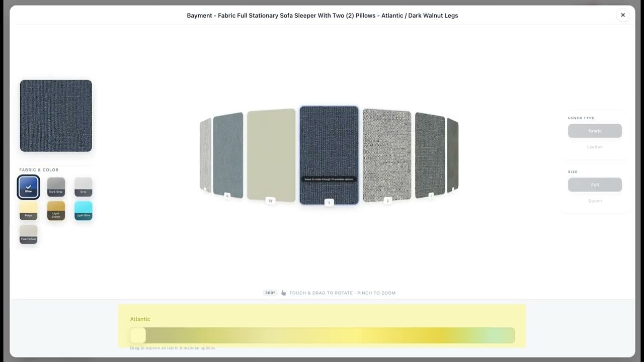
Task: Click the 'COVER TYPE' heading
Action: point(581,118)
